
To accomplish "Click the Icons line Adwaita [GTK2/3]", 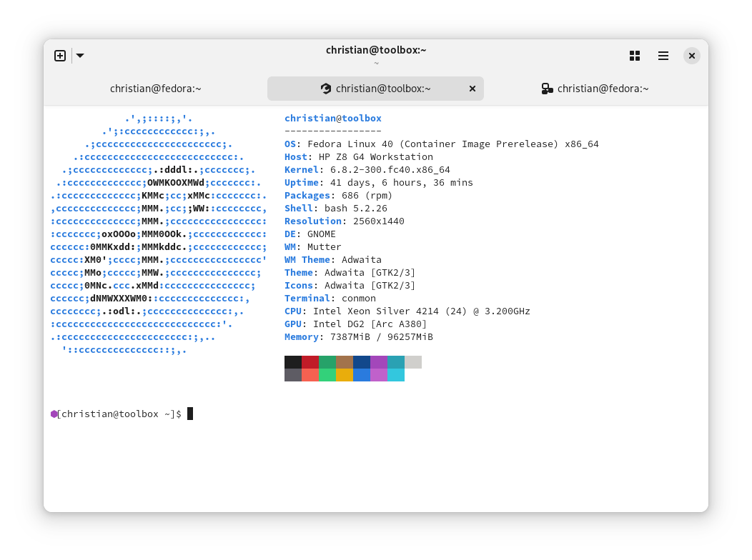I will (350, 286).
